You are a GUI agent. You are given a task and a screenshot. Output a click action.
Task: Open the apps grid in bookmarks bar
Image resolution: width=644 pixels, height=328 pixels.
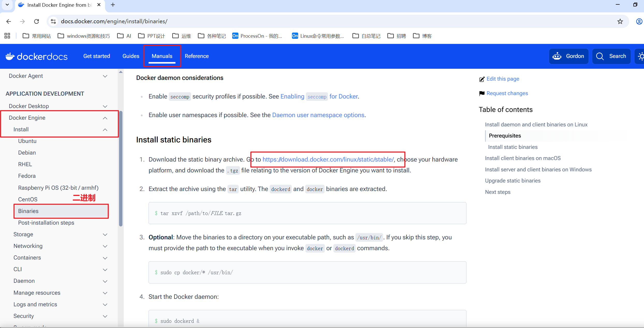pyautogui.click(x=7, y=36)
